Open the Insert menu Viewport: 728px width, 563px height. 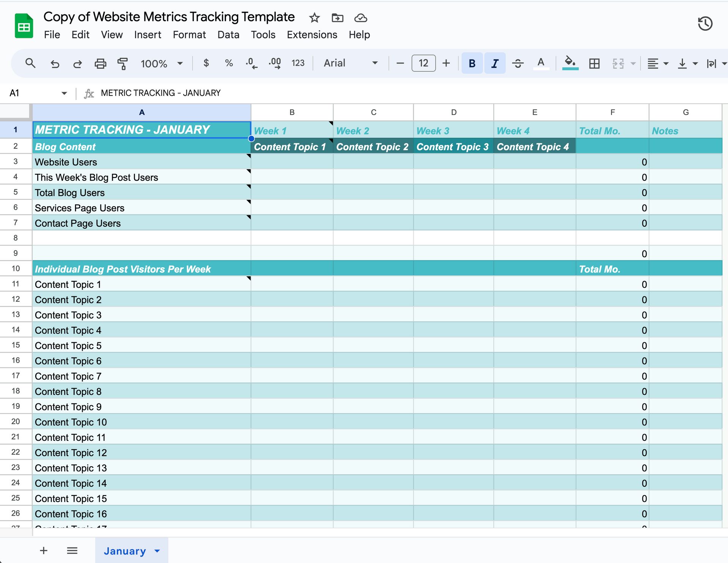pos(147,35)
